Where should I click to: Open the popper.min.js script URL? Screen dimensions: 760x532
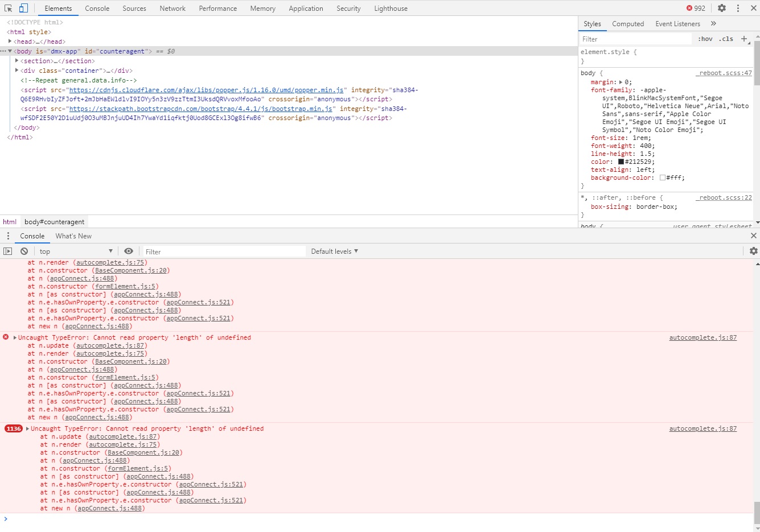click(x=206, y=90)
